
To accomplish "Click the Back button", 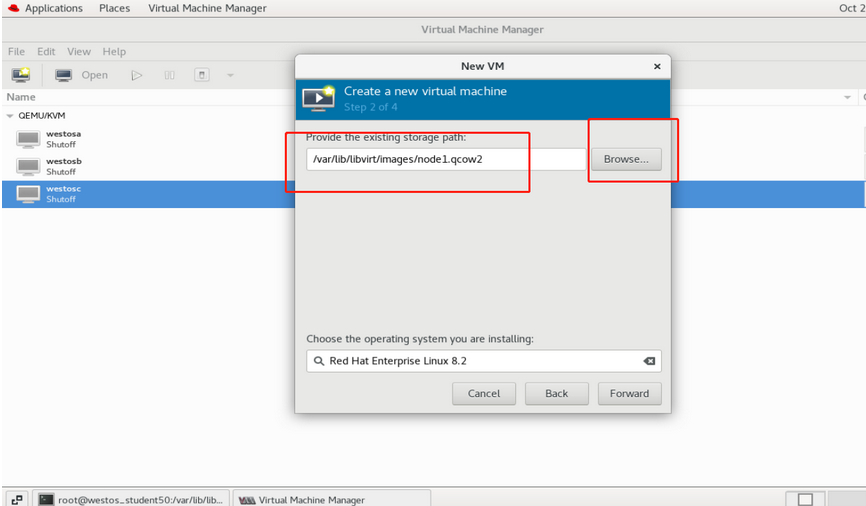I will pyautogui.click(x=557, y=393).
